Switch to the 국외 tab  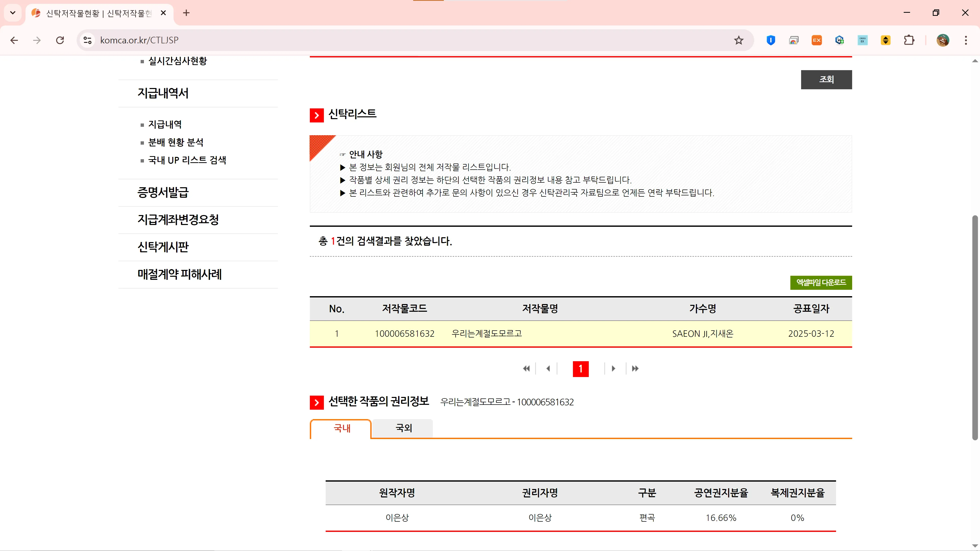point(403,428)
